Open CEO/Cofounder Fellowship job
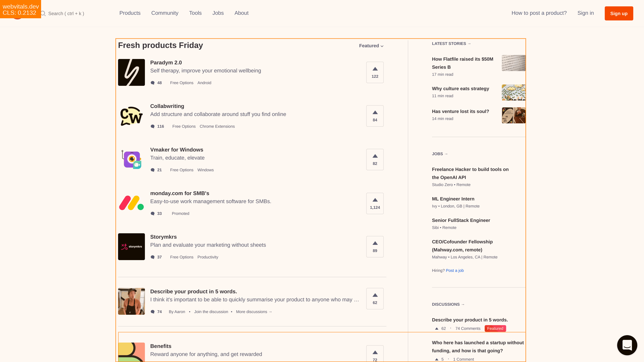 point(462,246)
